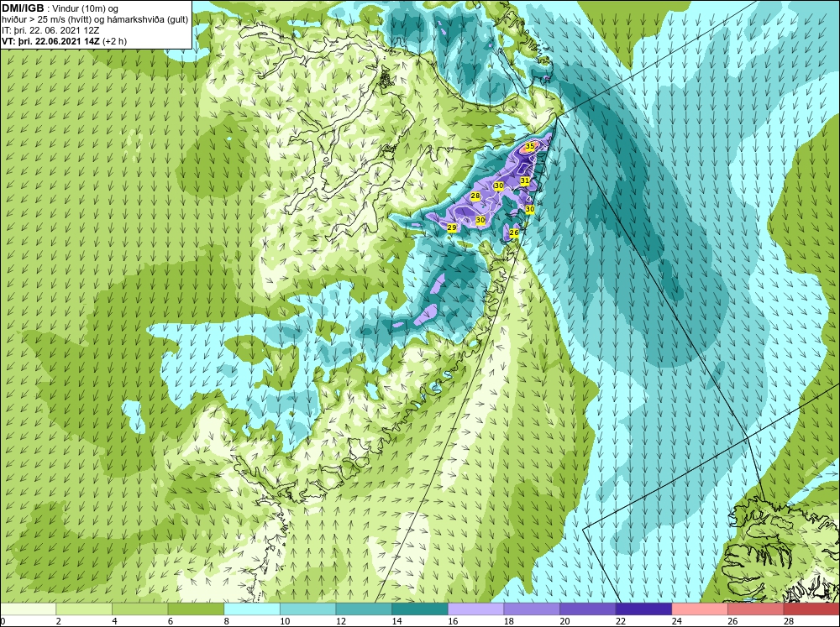The image size is (840, 627).
Task: Click scale number 6 on the legend
Action: tap(171, 621)
